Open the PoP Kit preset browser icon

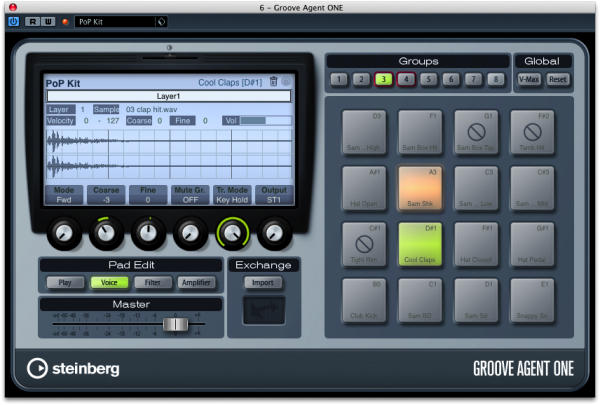click(x=161, y=22)
